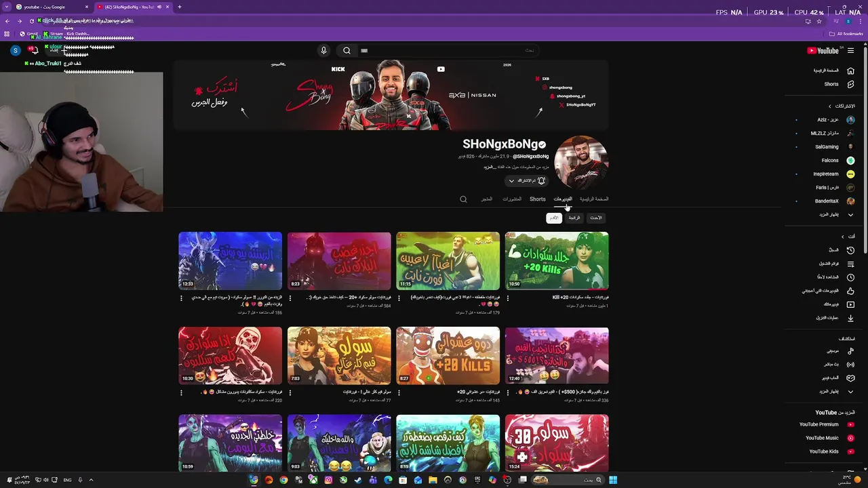Open options menu for 10:50 video
Viewport: 868px width, 488px height.
508,298
